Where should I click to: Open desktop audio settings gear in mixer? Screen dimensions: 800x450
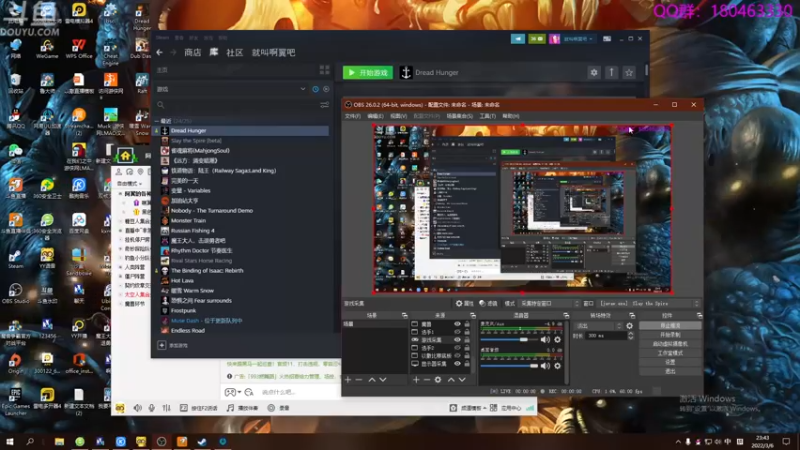tap(558, 365)
